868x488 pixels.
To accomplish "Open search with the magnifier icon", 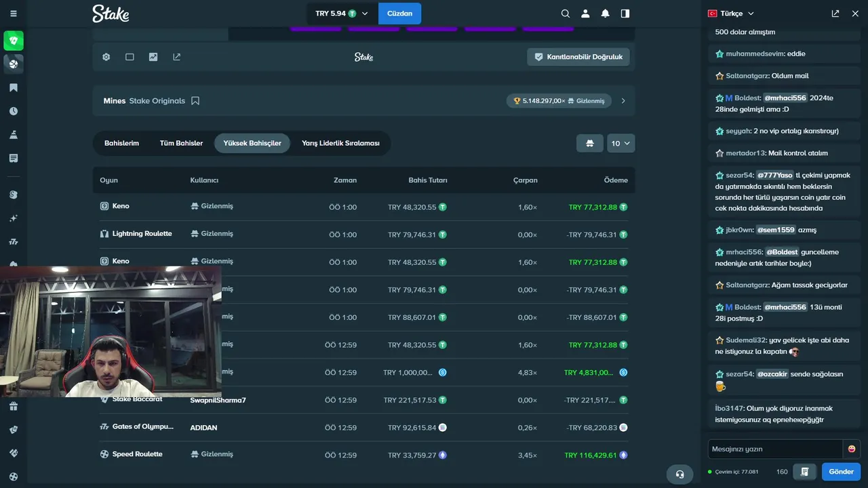I will click(x=566, y=14).
